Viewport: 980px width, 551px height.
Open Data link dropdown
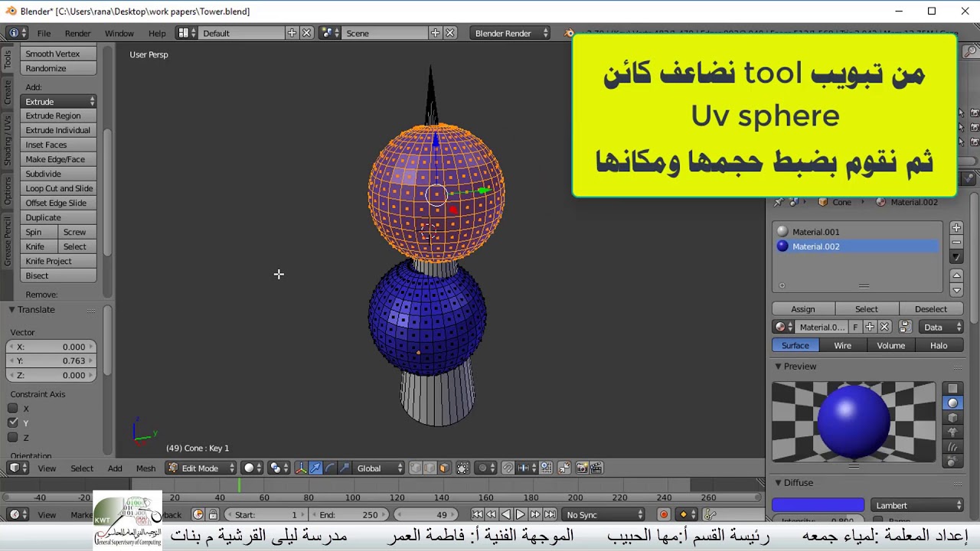tap(941, 327)
